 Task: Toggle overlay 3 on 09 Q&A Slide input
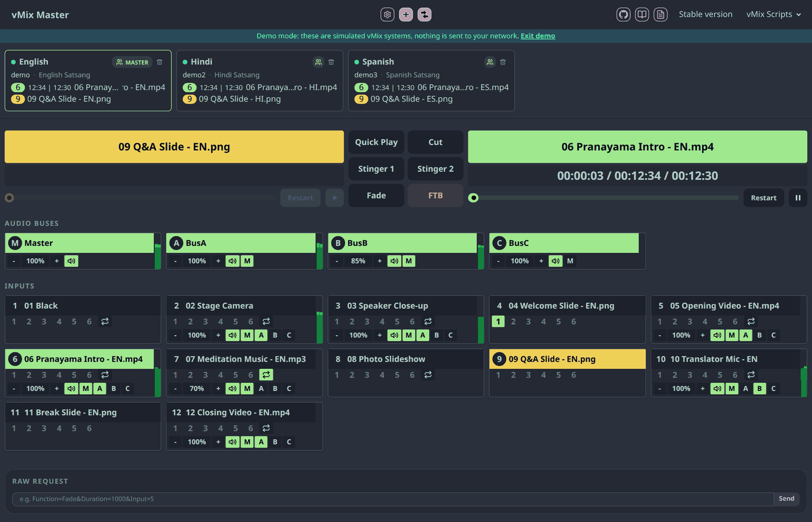tap(528, 375)
